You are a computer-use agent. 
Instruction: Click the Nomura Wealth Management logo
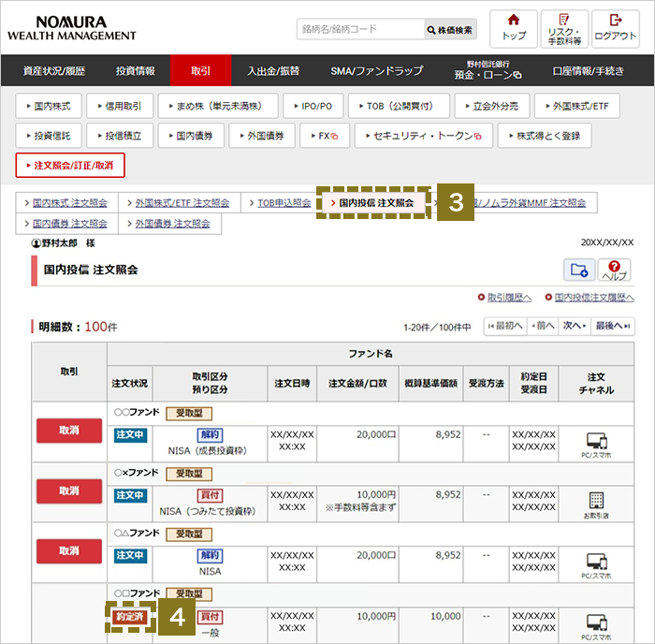(x=71, y=28)
